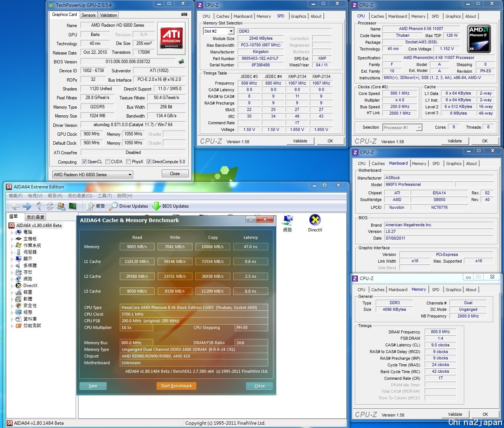Click AIDA64 monitor diagnostics toolbar icon
Image resolution: width=504 pixels, height=428 pixels.
click(73, 206)
